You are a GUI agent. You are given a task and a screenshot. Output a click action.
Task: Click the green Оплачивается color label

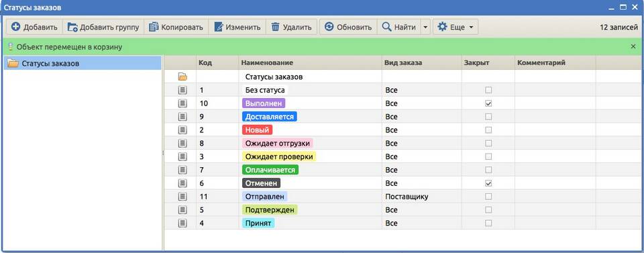(x=270, y=170)
